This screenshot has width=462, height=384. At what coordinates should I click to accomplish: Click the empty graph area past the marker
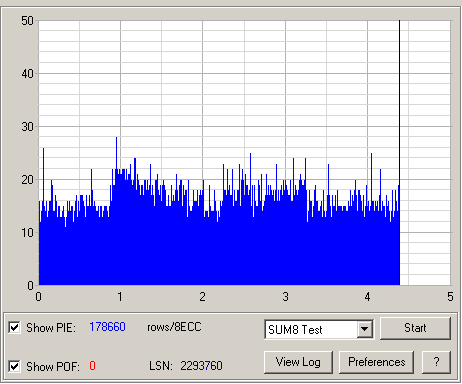point(425,153)
